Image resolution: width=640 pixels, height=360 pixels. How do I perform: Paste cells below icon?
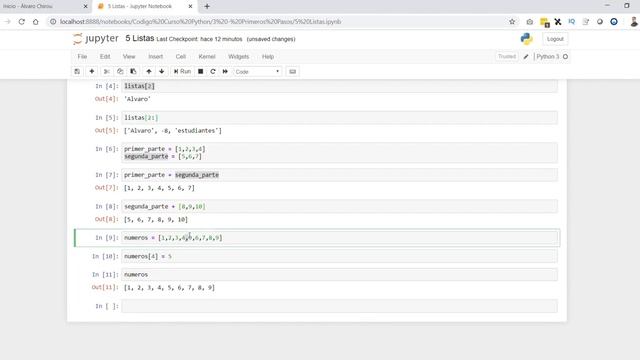click(x=133, y=71)
